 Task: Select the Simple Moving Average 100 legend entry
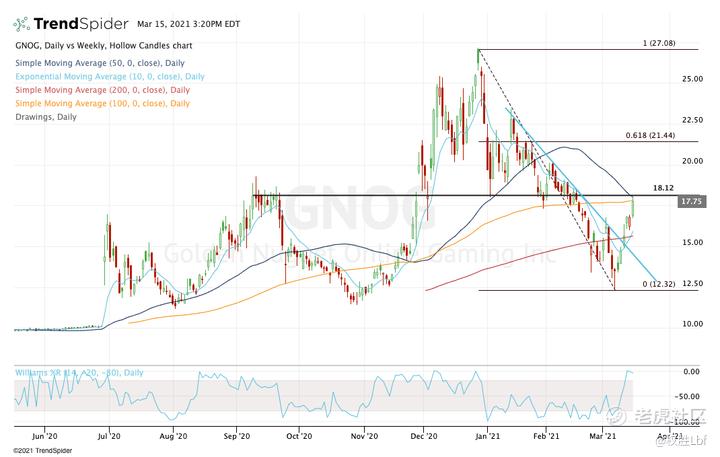click(x=102, y=103)
